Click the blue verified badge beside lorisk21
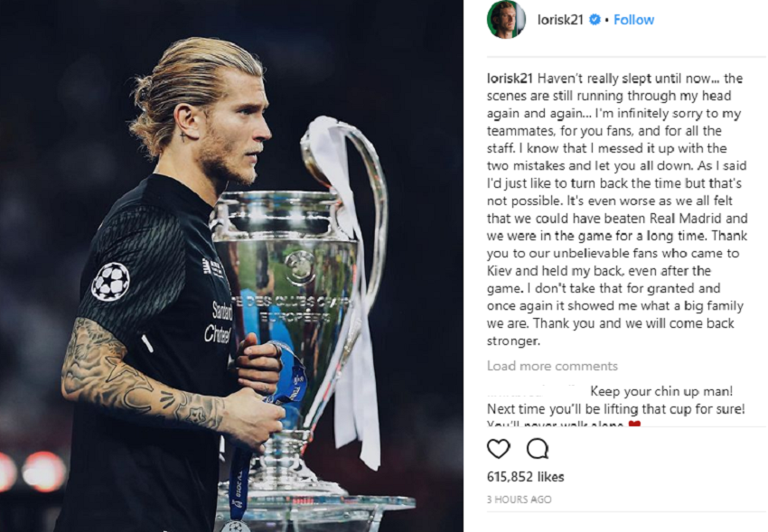768x532 pixels. (x=595, y=20)
